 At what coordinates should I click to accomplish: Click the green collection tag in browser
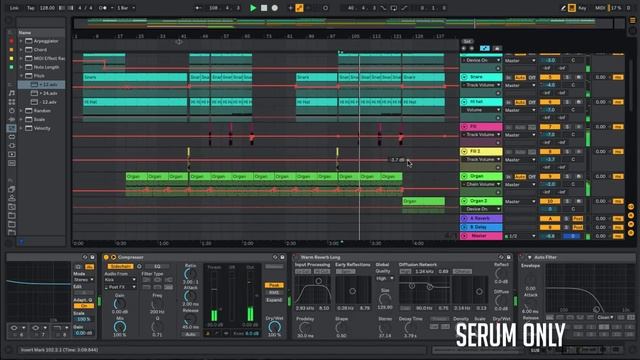[11, 67]
